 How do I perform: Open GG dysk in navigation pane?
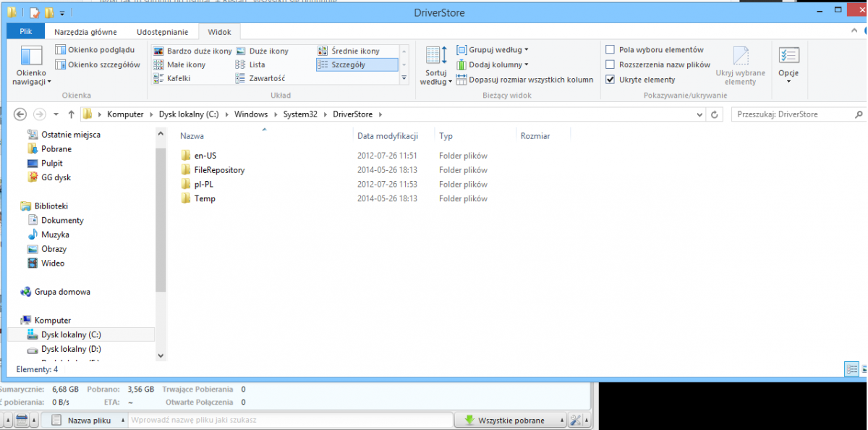point(56,177)
